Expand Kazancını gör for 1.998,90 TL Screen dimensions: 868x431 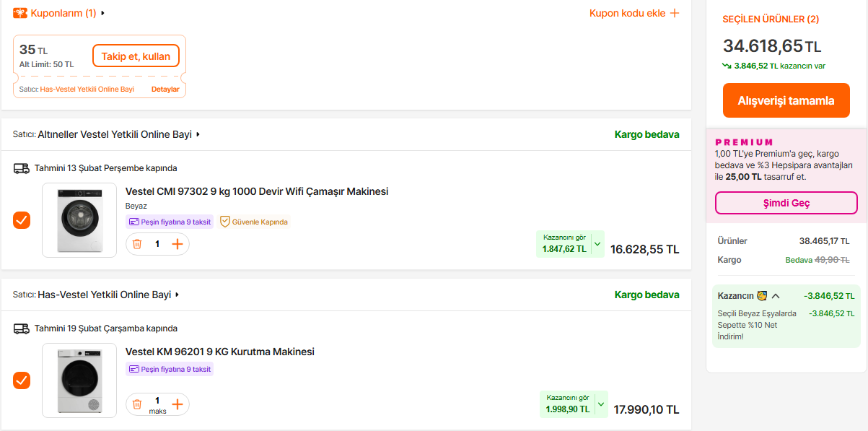coord(600,404)
